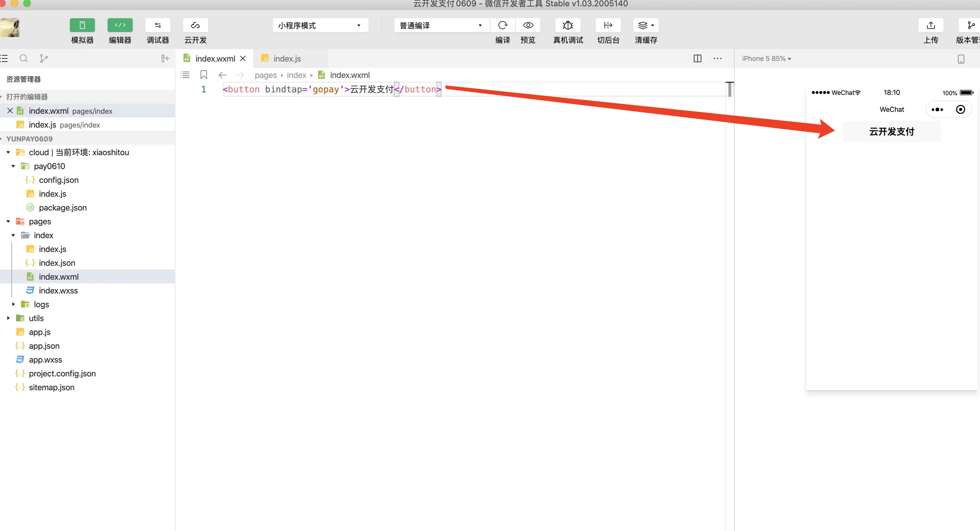Open the 普通编译 compile mode dropdown

click(x=441, y=26)
